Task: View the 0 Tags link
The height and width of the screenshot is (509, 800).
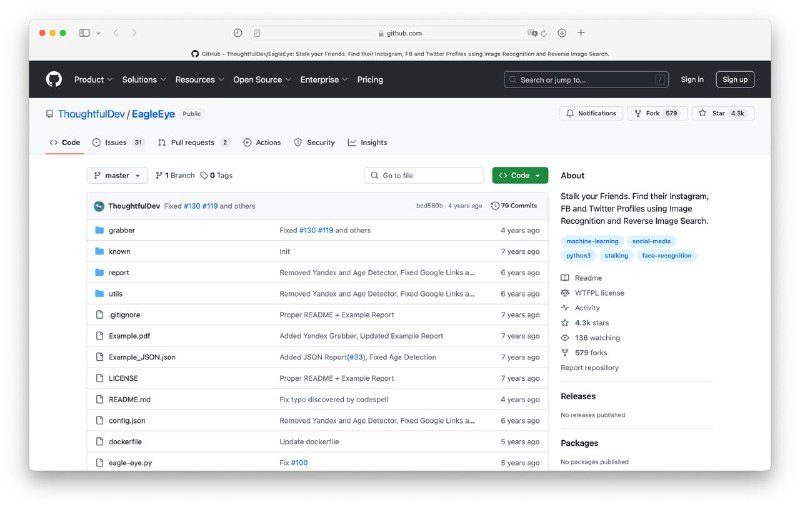Action: [x=216, y=175]
